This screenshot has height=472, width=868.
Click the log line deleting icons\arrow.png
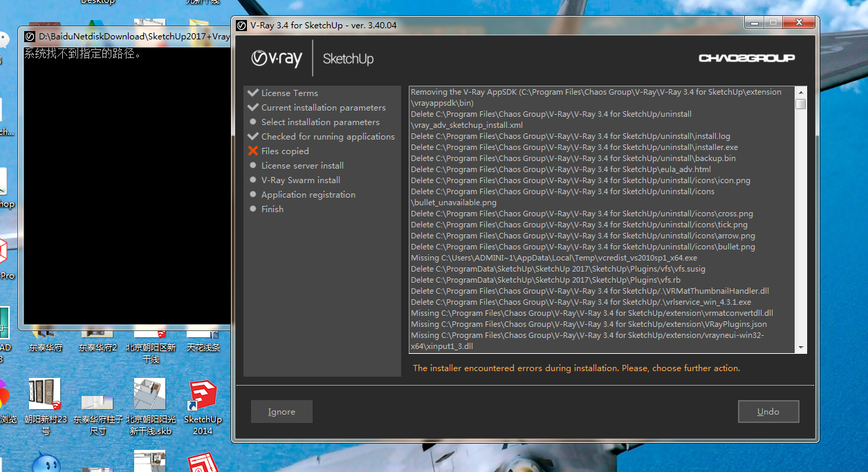(x=583, y=236)
